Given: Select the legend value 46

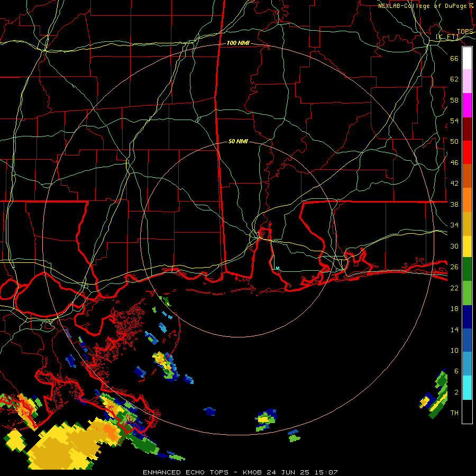Looking at the screenshot, I should point(454,163).
